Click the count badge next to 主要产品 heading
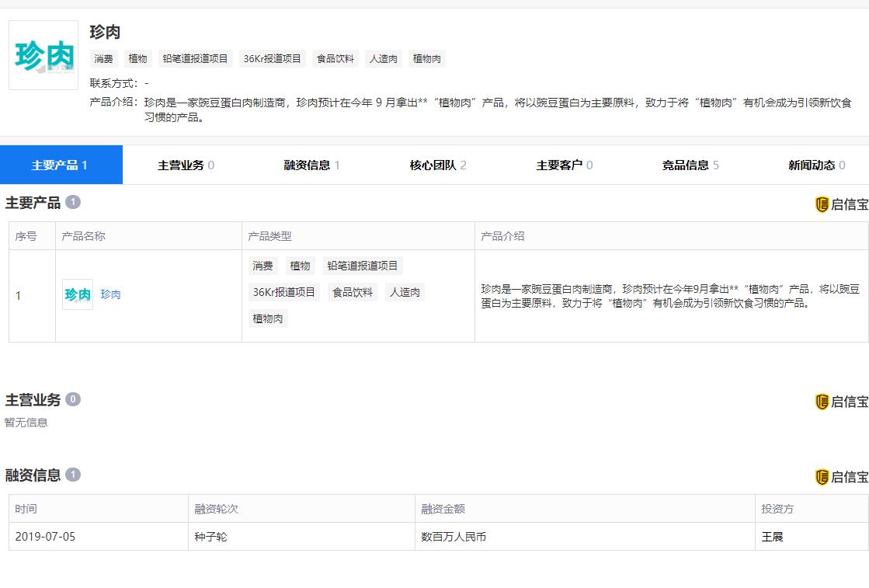Screen dimensions: 869x588 coord(72,202)
